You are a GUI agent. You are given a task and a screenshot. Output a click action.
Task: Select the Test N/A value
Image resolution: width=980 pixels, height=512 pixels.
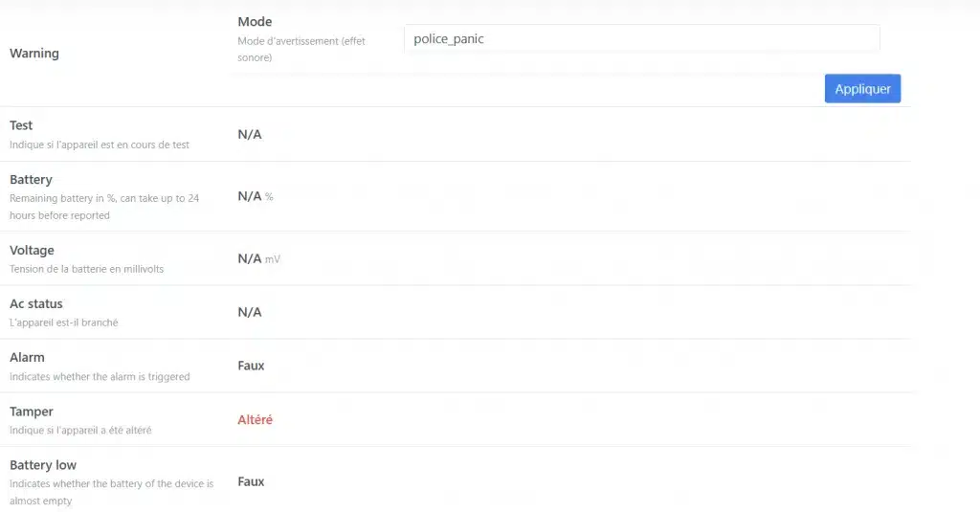[x=250, y=134]
